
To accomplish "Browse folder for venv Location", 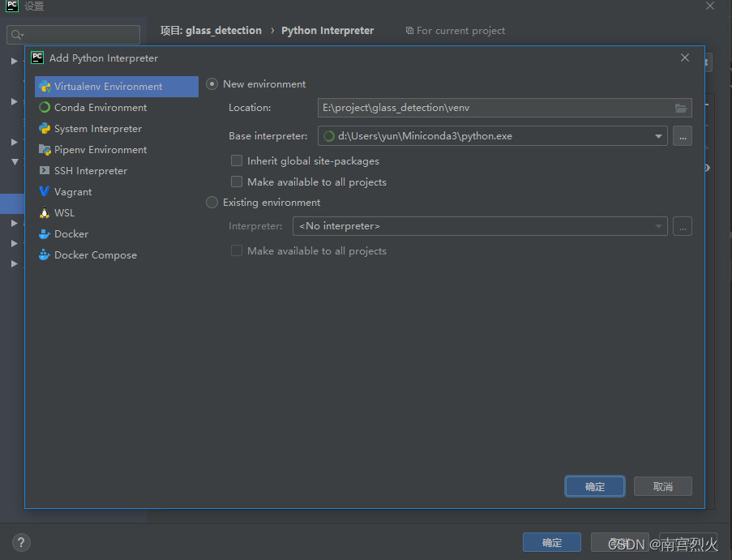I will pyautogui.click(x=681, y=109).
